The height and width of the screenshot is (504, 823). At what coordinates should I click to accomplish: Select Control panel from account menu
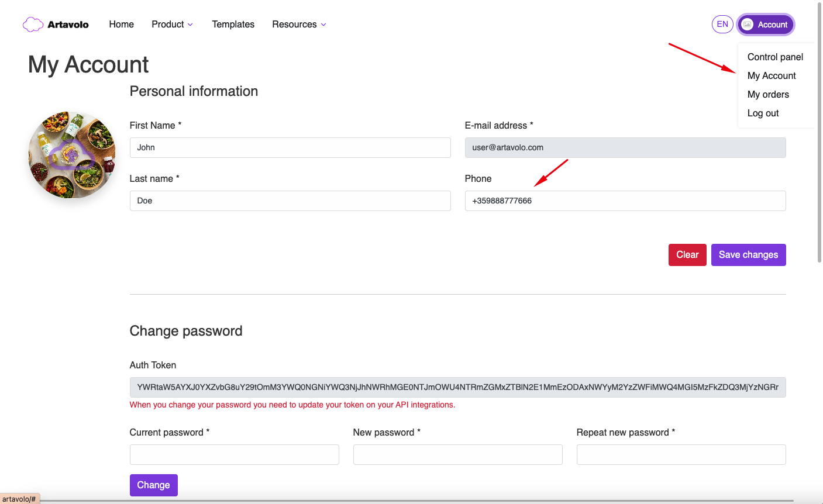[x=775, y=57]
